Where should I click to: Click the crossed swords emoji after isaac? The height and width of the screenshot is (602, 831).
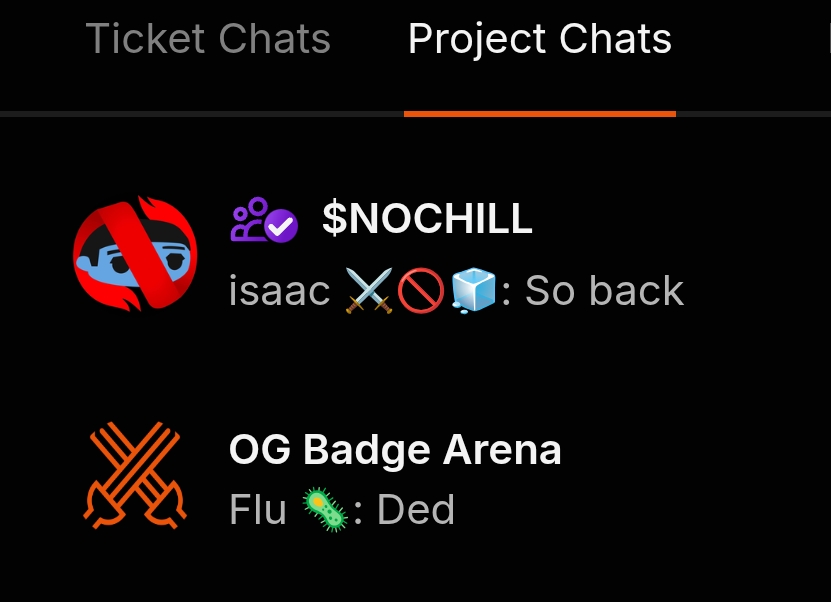pyautogui.click(x=367, y=291)
